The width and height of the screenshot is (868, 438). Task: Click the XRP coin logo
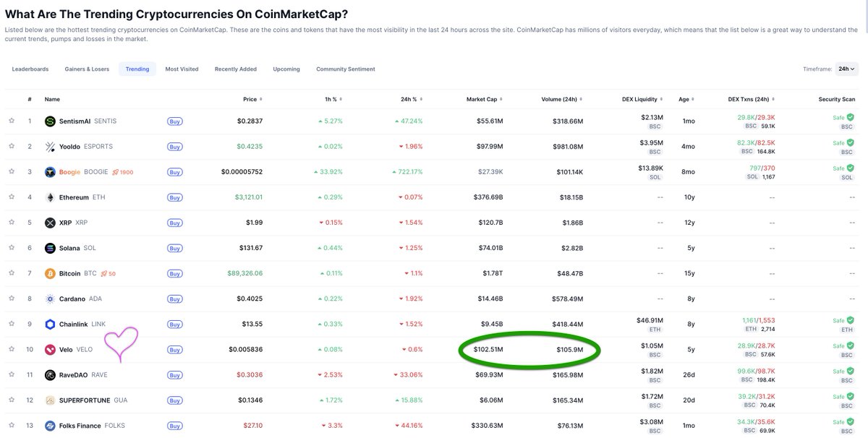pyautogui.click(x=50, y=223)
